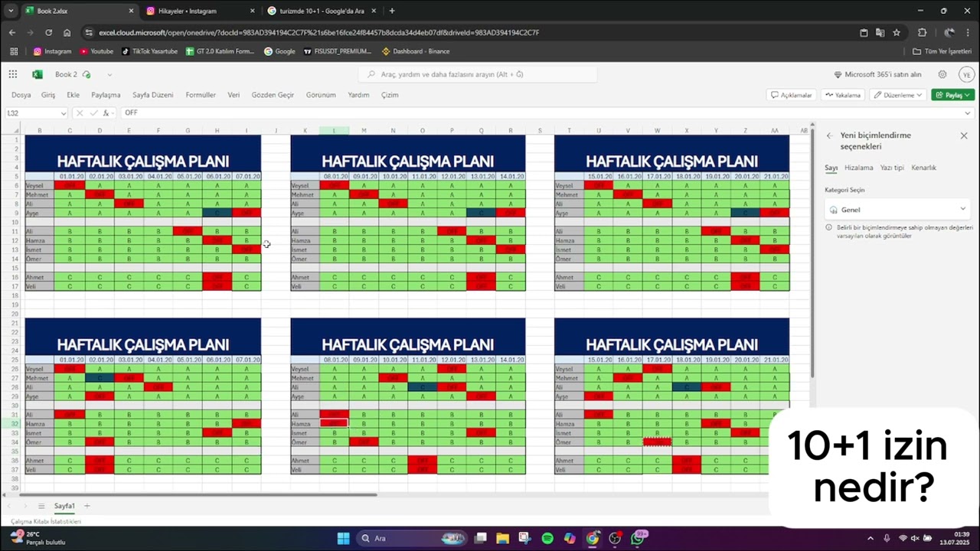Click the browser address bar
Viewport: 980px width, 551px height.
tap(467, 33)
